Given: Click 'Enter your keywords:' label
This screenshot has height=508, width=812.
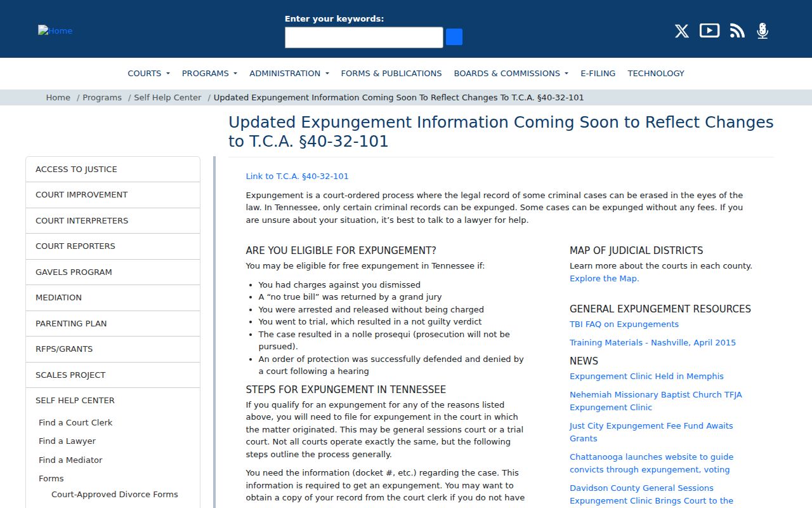Looking at the screenshot, I should [x=334, y=18].
